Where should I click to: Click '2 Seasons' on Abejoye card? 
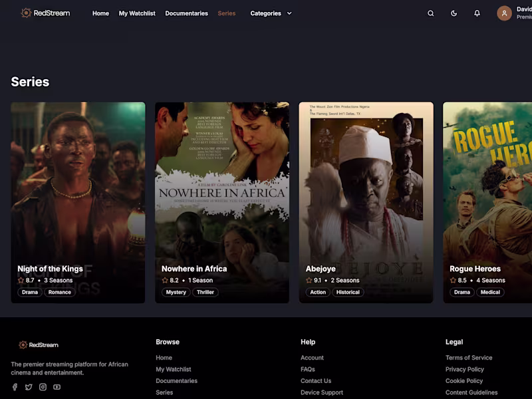click(345, 280)
